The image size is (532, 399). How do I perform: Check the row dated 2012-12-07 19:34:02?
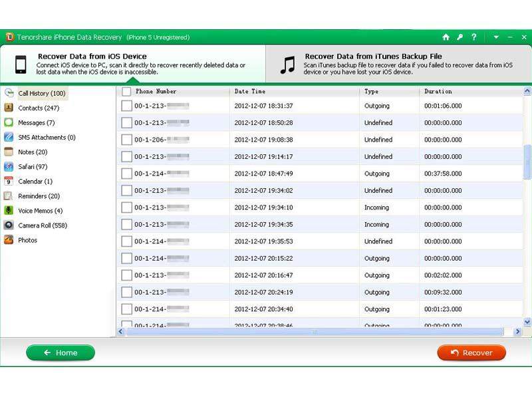pyautogui.click(x=126, y=190)
